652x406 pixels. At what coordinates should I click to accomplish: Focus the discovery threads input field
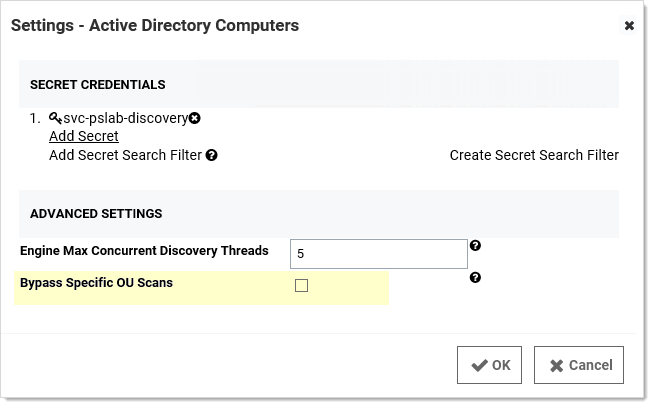pos(378,254)
